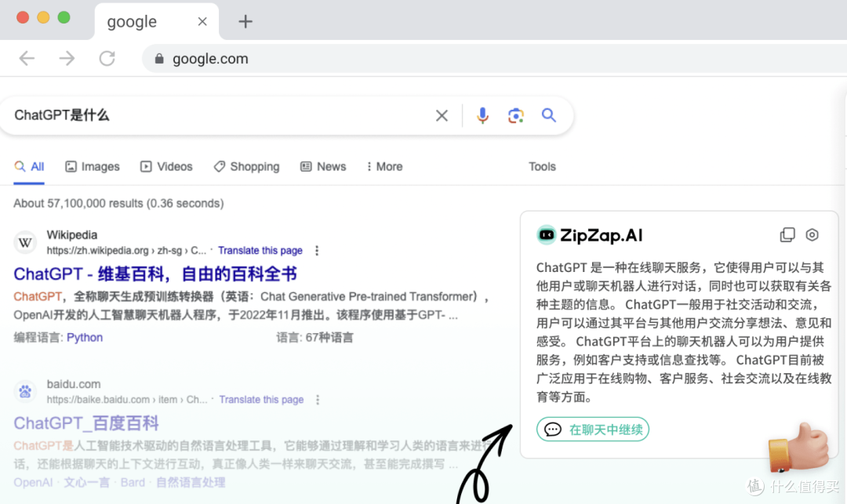
Task: Open ZipZap.AI settings gear icon
Action: pos(812,234)
